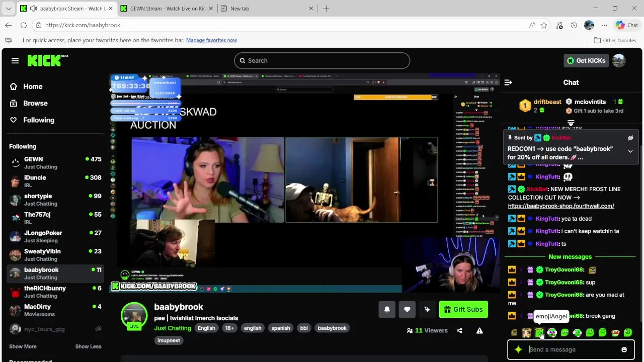The width and height of the screenshot is (644, 362).
Task: Report the stream with warning icon
Action: coord(479,330)
